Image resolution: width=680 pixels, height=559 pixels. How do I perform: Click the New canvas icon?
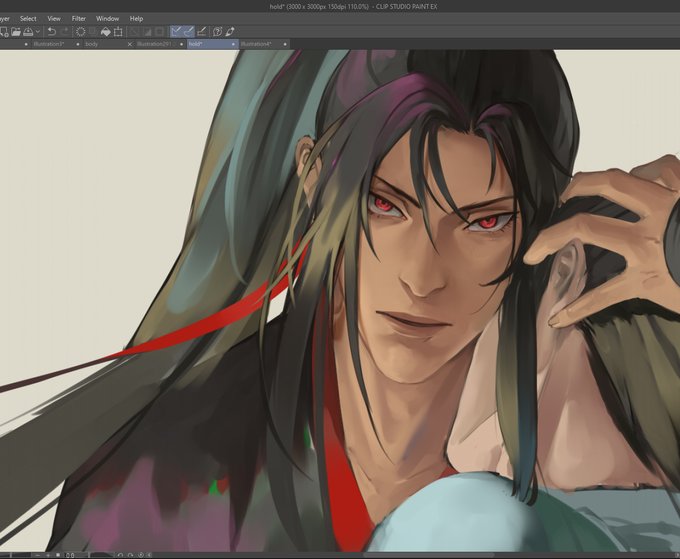click(x=4, y=32)
